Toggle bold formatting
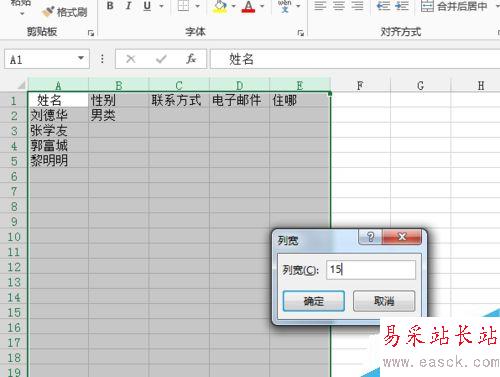 (110, 6)
